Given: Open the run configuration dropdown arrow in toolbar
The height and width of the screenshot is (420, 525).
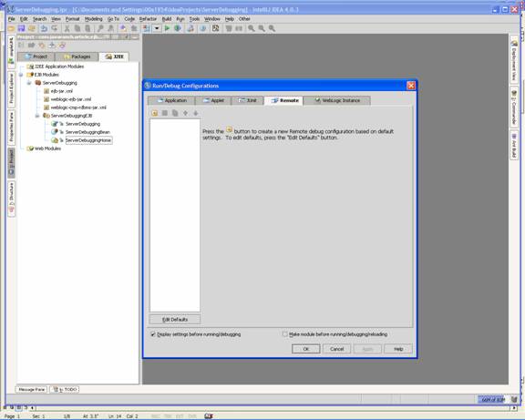Looking at the screenshot, I should tap(157, 28).
